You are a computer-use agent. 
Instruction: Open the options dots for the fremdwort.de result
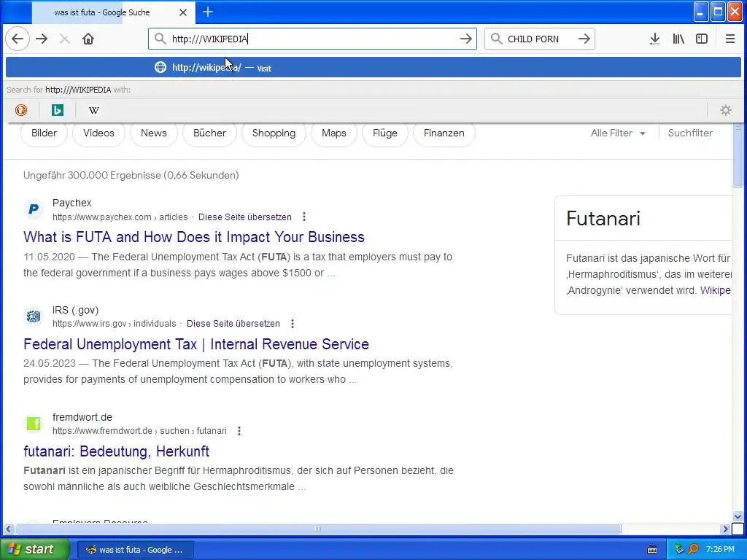click(x=239, y=431)
